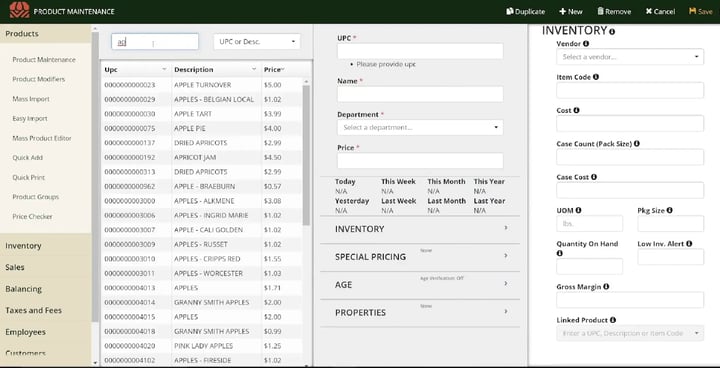
Task: Expand the SPECIAL PRICING section
Action: tap(420, 257)
